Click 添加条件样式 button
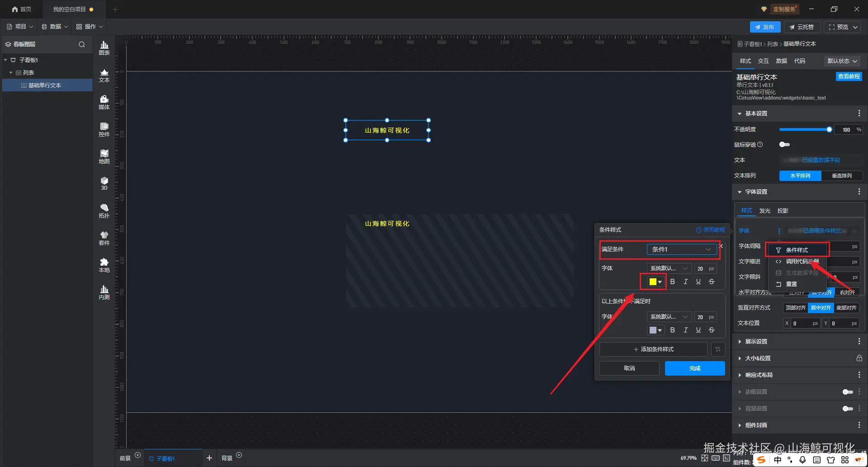Screen dimensions: 868x467 point(653,349)
